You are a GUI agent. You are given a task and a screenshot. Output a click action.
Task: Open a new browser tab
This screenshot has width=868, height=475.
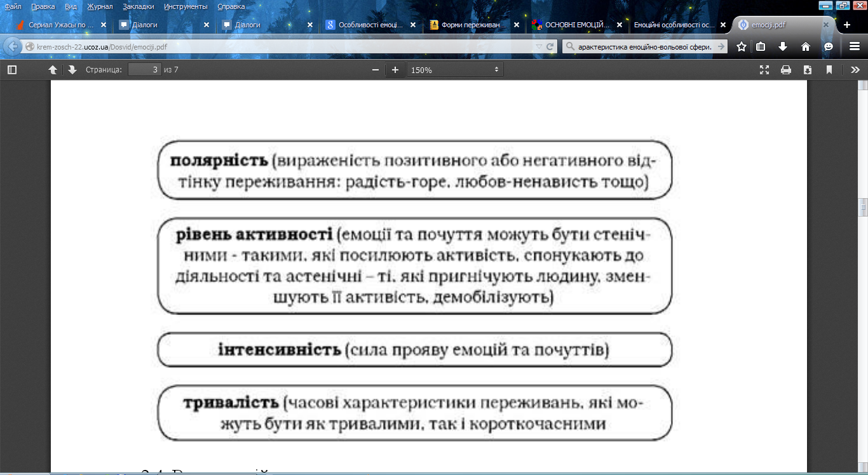(x=846, y=25)
